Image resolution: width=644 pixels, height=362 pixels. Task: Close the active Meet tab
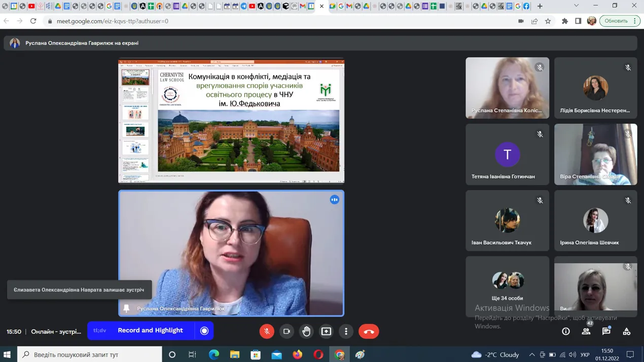321,6
